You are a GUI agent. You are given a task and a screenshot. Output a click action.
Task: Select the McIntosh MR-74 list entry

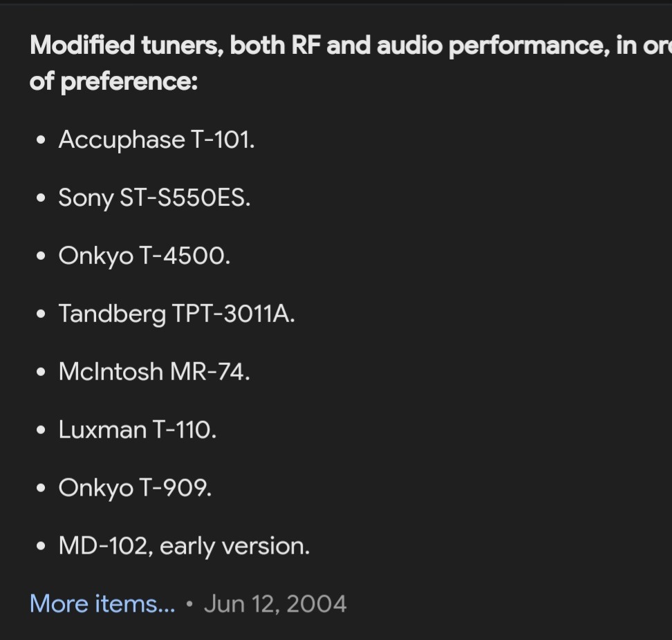point(154,371)
